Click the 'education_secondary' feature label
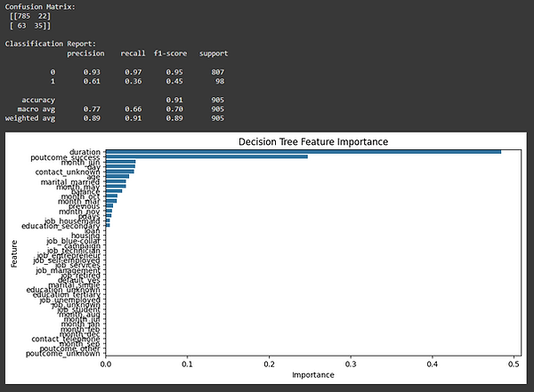Viewport: 534px width, 392px height. pyautogui.click(x=61, y=226)
